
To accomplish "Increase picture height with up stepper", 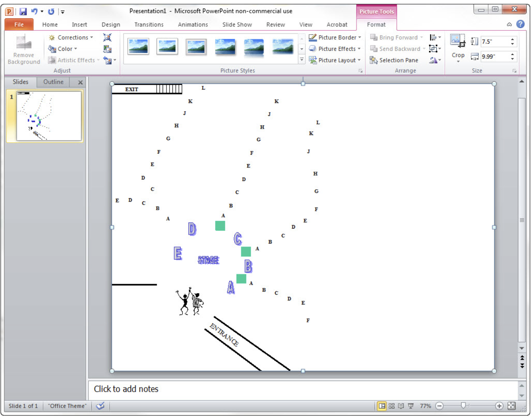I will tap(512, 39).
